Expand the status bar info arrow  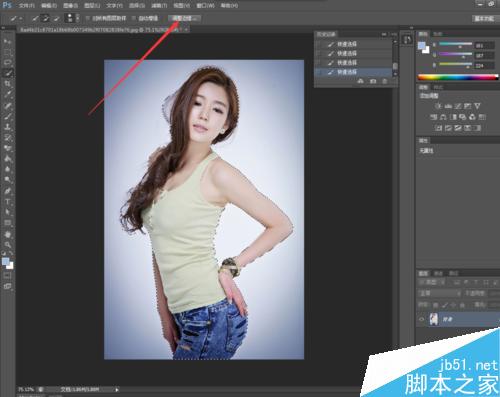(x=117, y=389)
